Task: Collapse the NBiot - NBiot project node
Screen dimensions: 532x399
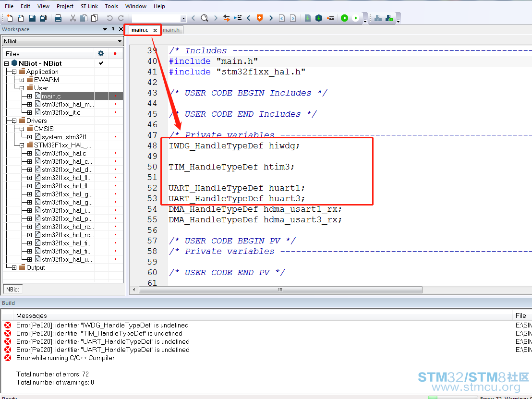Action: point(6,63)
